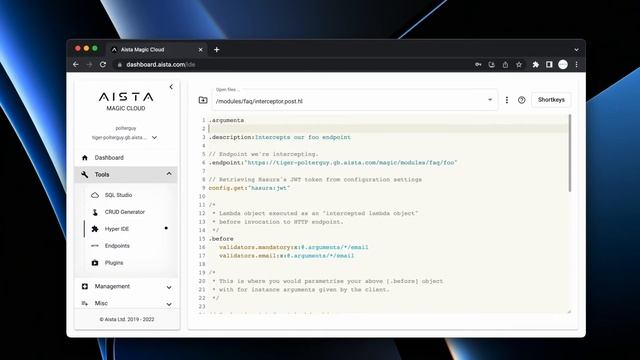The width and height of the screenshot is (640, 360).
Task: Click the .description line in the editor
Action: (x=280, y=137)
